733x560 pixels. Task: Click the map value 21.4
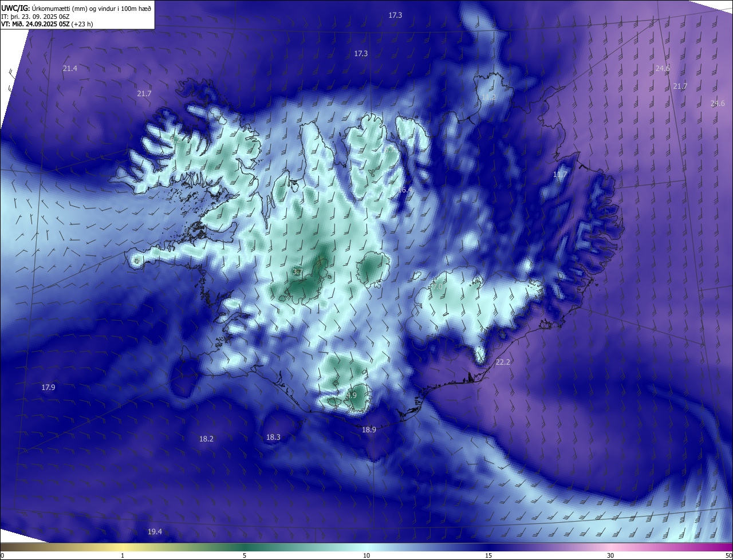[x=70, y=68]
